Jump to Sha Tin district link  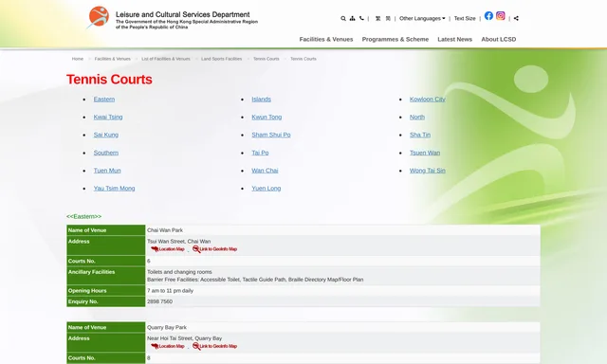point(420,135)
